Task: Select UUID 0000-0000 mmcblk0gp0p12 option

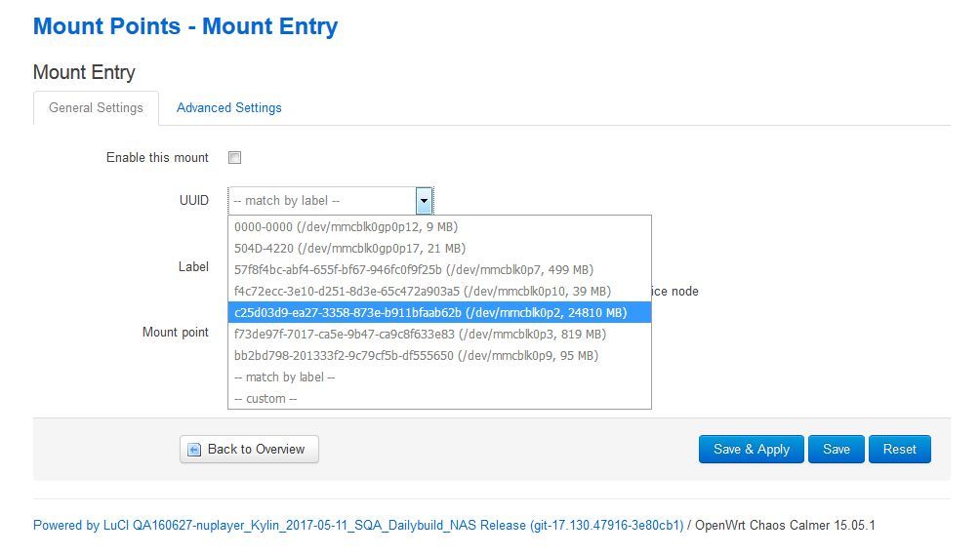Action: click(439, 226)
